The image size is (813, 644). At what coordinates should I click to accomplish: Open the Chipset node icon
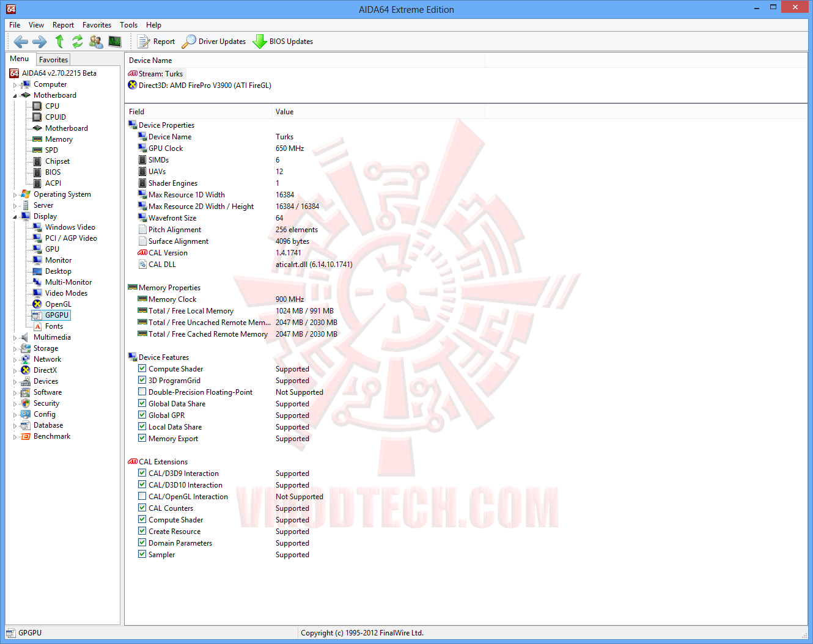(37, 161)
